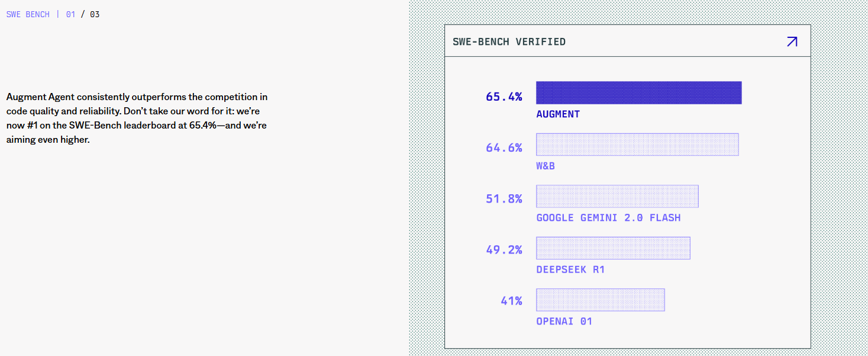Click the Augment Agent description paragraph

pos(137,118)
